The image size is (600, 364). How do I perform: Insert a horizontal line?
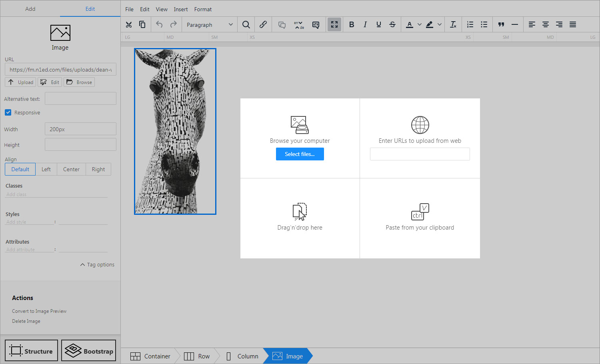515,25
